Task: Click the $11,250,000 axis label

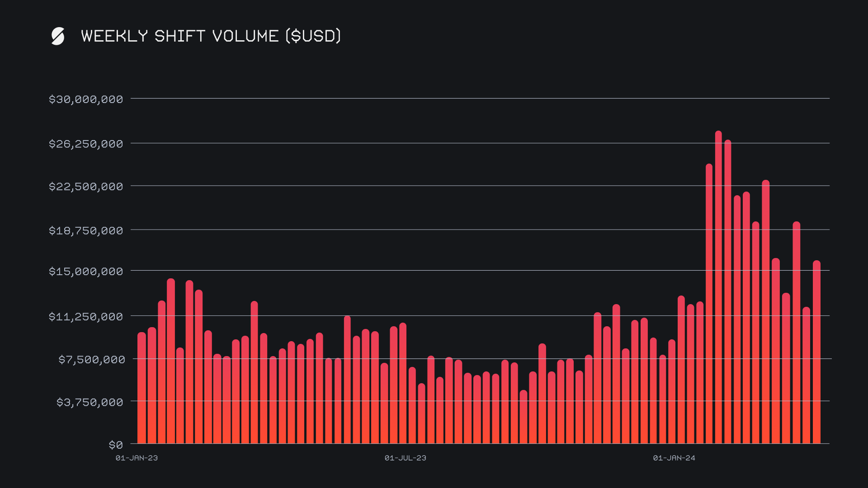Action: (x=86, y=317)
